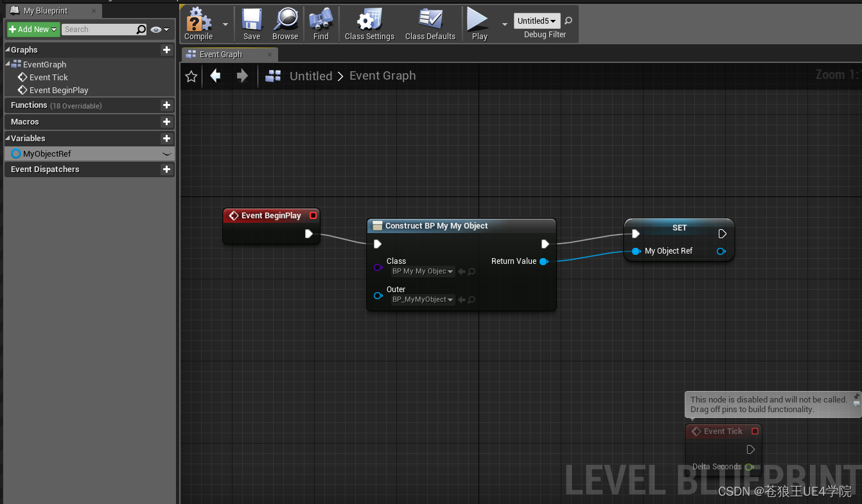This screenshot has width=862, height=504.
Task: Open the Untitled5 debug filter dropdown
Action: 537,21
